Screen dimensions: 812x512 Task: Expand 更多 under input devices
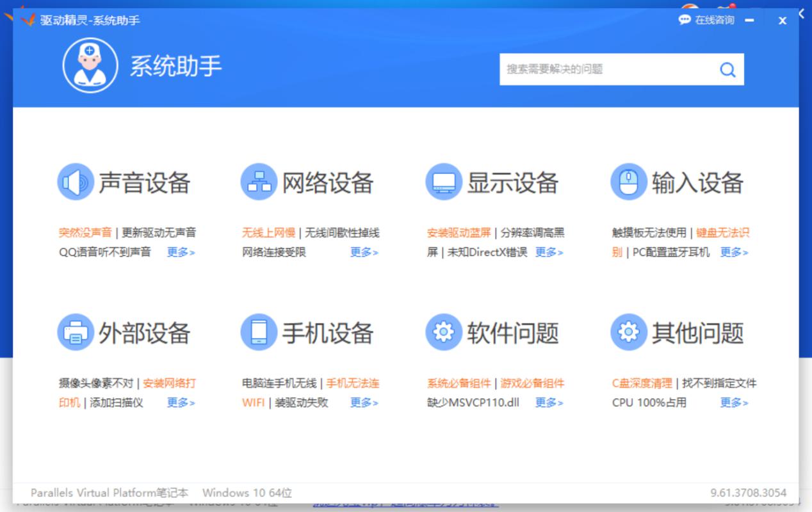[734, 252]
